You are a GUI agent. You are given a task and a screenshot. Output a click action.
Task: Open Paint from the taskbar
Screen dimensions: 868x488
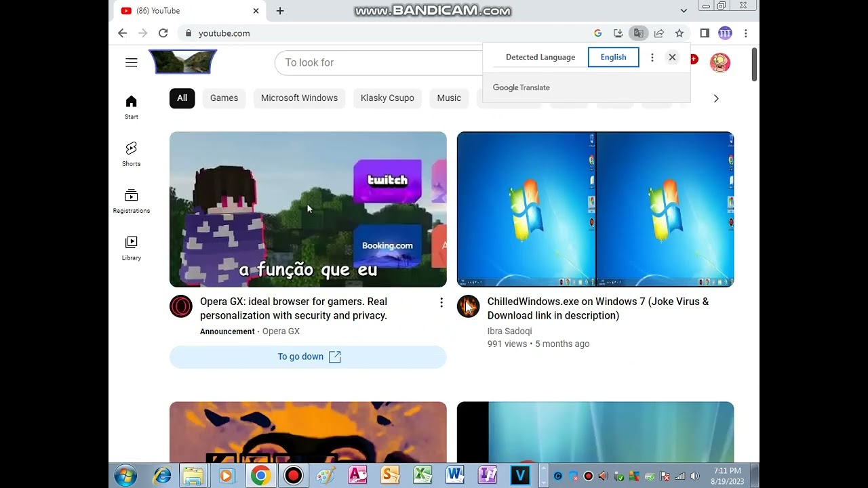pos(325,476)
